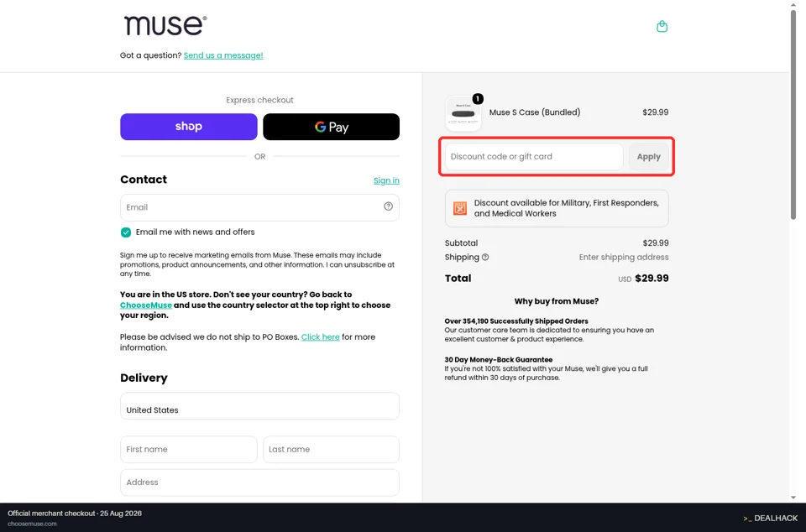806x532 pixels.
Task: Click the scrollbar up arrow
Action: [x=793, y=4]
